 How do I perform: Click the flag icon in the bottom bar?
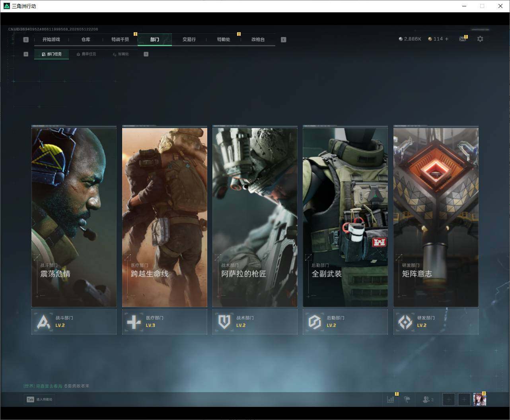click(x=407, y=399)
